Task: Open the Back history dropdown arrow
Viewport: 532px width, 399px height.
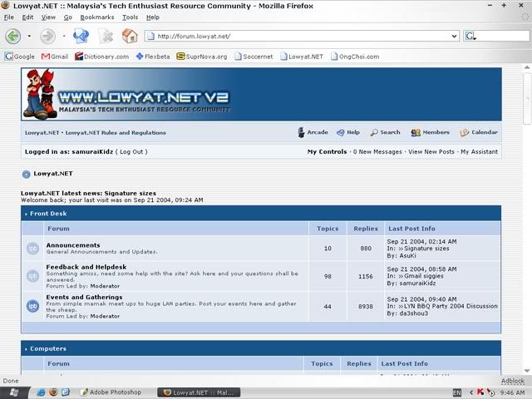Action: pos(29,36)
